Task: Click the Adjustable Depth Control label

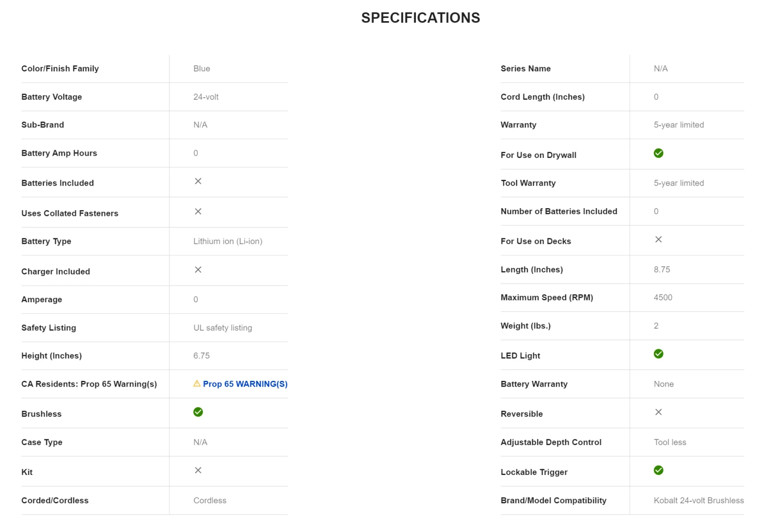Action: coord(550,443)
